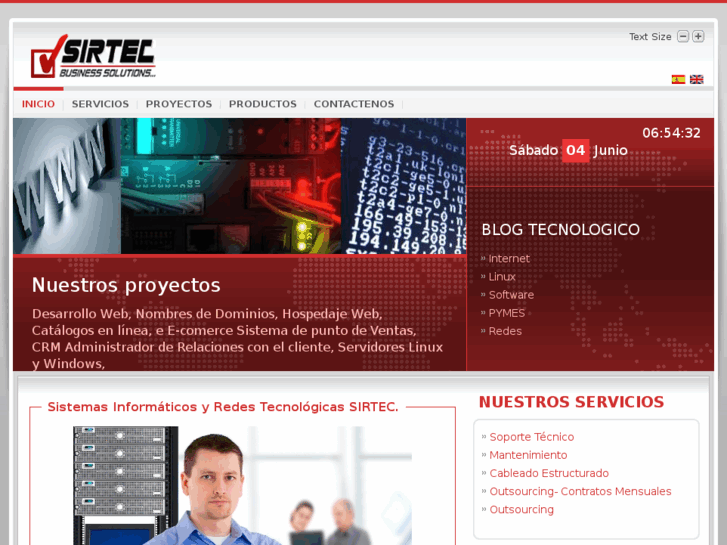
Task: Click the WWW banner image
Action: point(67,186)
